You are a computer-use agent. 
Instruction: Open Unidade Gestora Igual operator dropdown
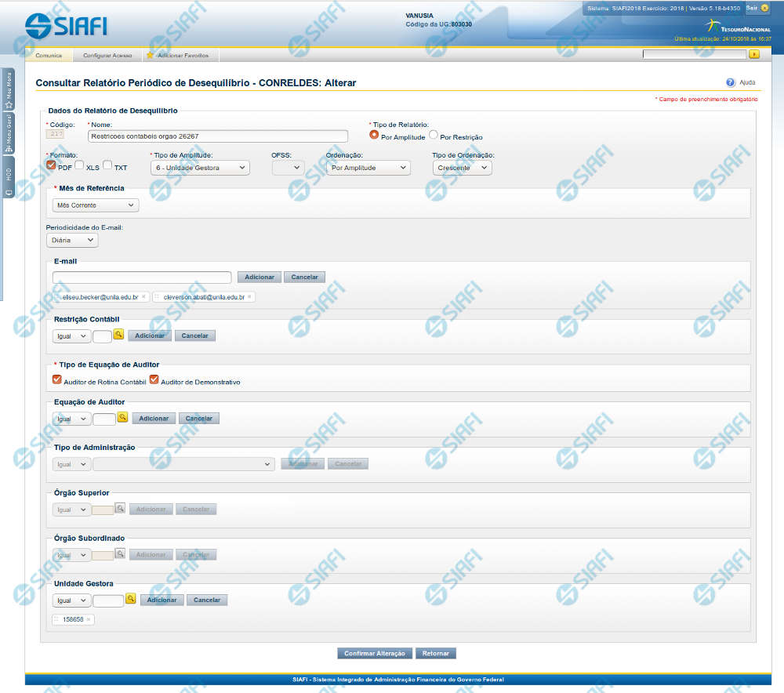[71, 600]
